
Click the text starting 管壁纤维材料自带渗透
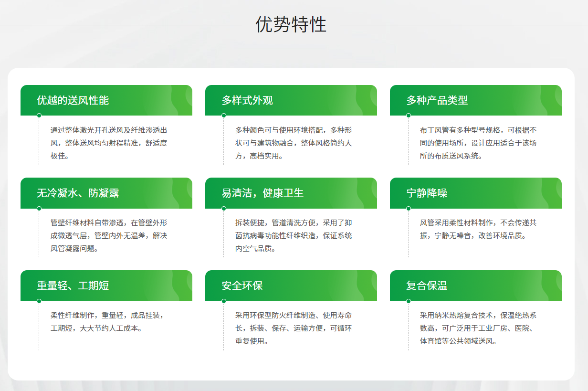109,235
